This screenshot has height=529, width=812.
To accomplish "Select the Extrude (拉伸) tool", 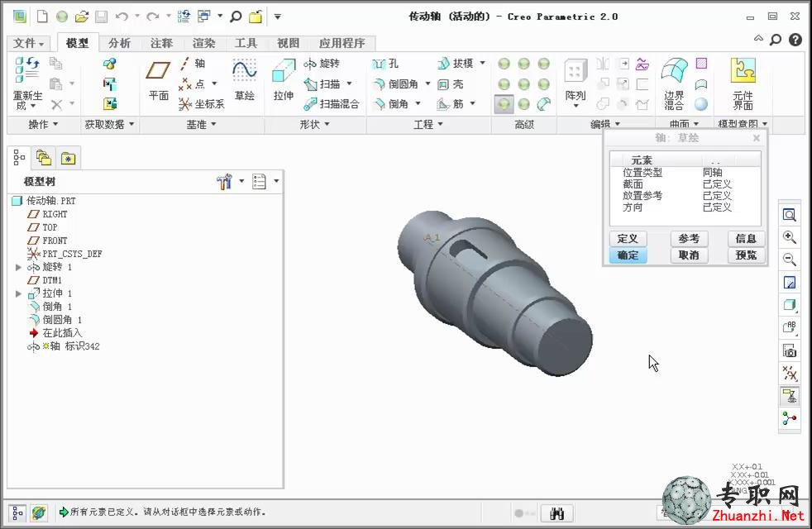I will click(x=284, y=79).
